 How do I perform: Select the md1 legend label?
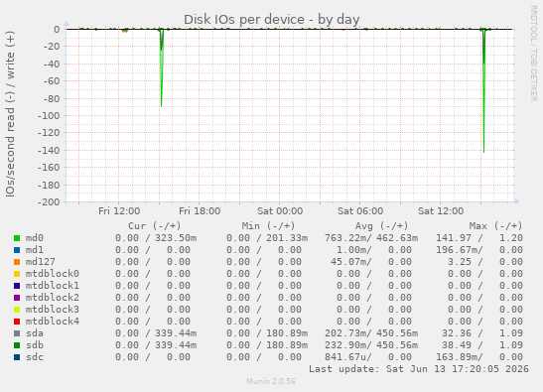coord(35,250)
